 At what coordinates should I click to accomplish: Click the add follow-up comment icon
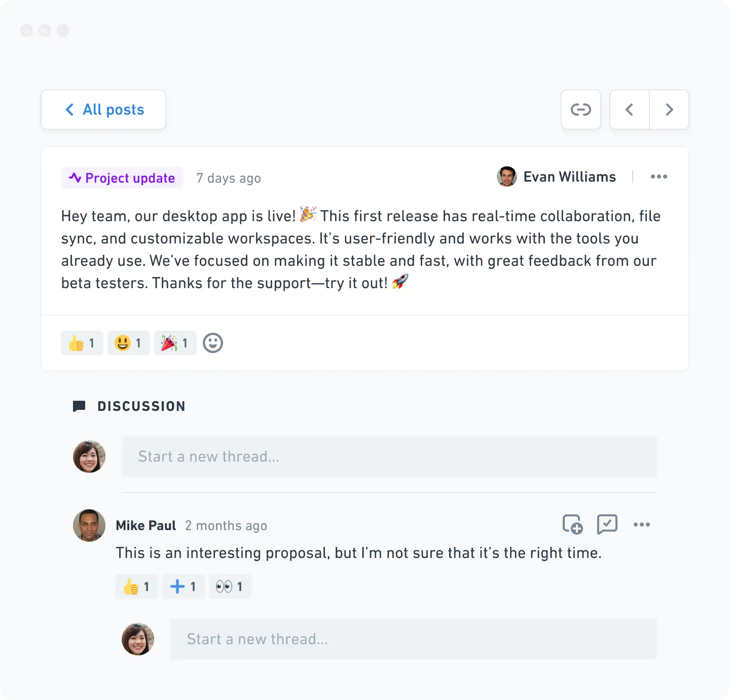pos(573,524)
